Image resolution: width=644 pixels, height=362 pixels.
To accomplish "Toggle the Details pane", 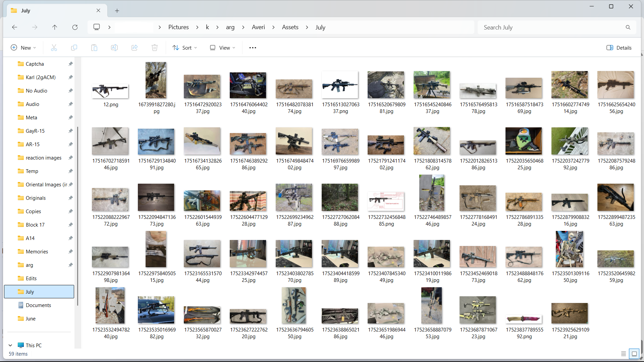I will 619,48.
